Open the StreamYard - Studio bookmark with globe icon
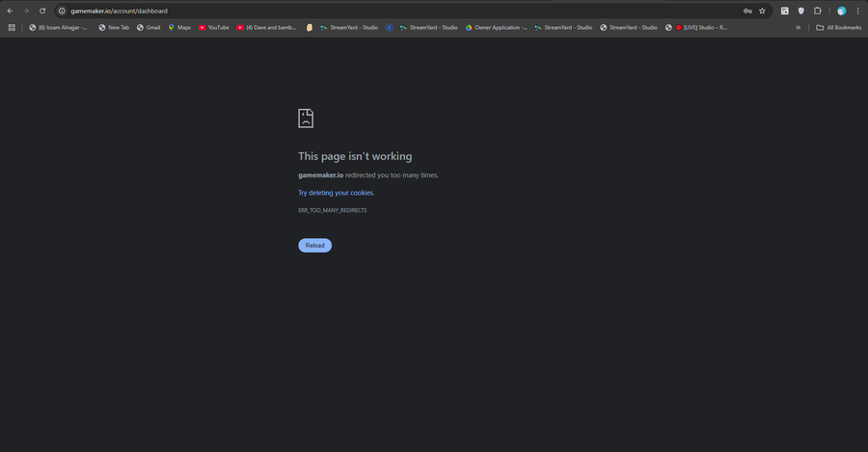Screen dimensions: 868x452 (x=629, y=27)
